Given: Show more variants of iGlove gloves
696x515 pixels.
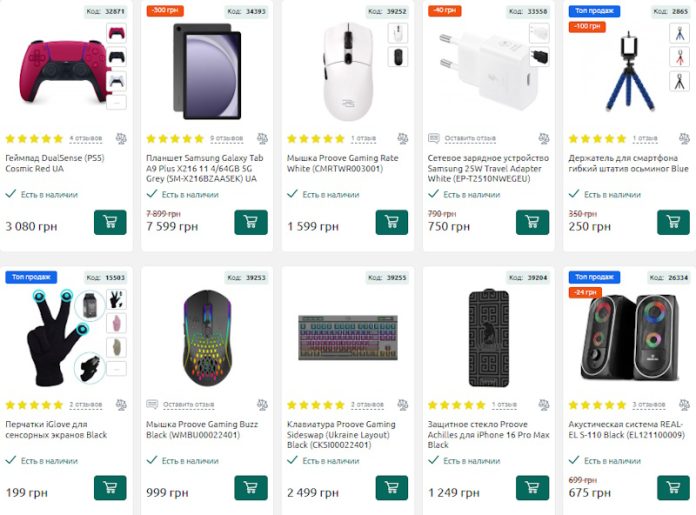Looking at the screenshot, I should tap(116, 367).
